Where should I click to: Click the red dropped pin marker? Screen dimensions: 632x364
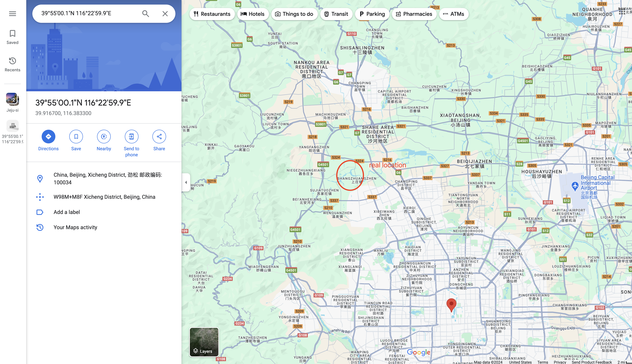pos(451,305)
